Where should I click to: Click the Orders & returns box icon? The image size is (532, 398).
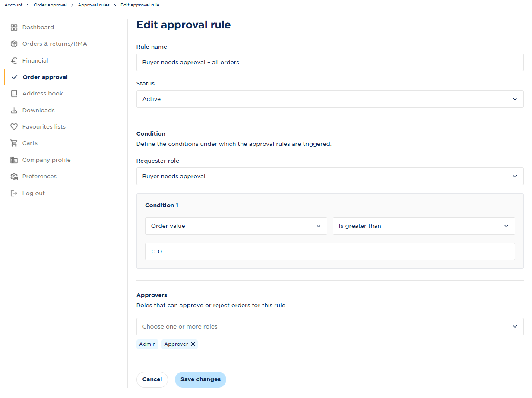click(14, 44)
